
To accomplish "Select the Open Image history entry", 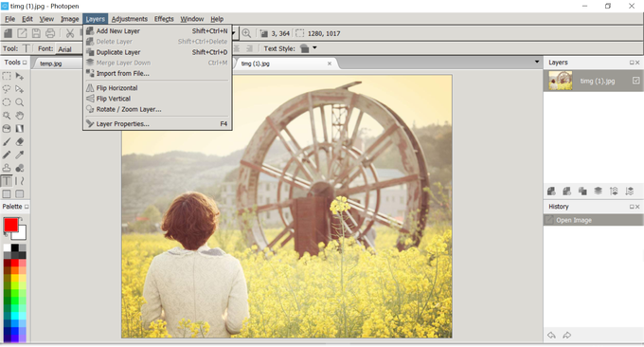I will 594,220.
